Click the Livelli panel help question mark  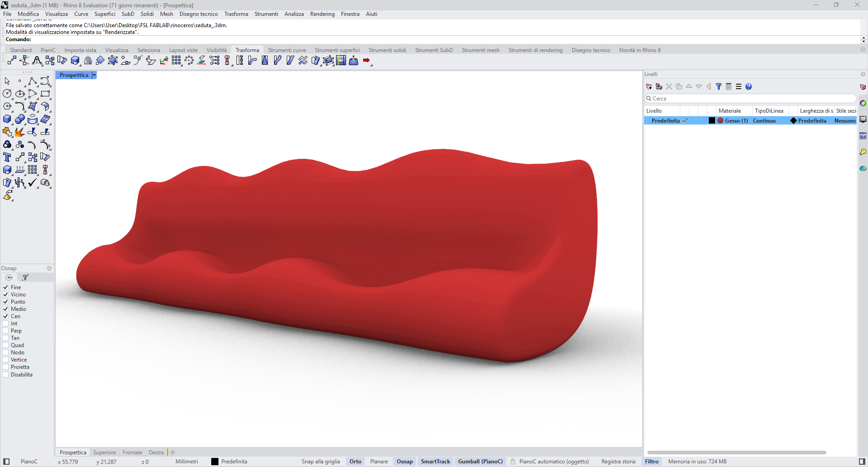[749, 86]
